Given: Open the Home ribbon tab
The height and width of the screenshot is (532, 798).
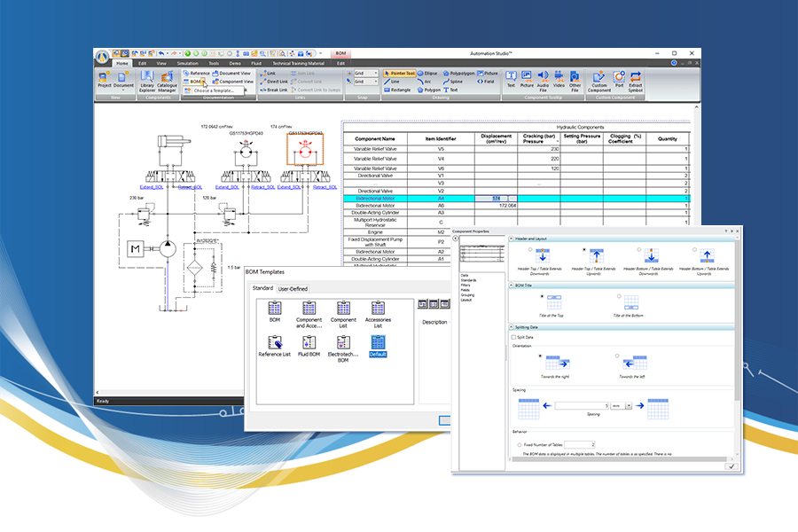Looking at the screenshot, I should click(122, 63).
